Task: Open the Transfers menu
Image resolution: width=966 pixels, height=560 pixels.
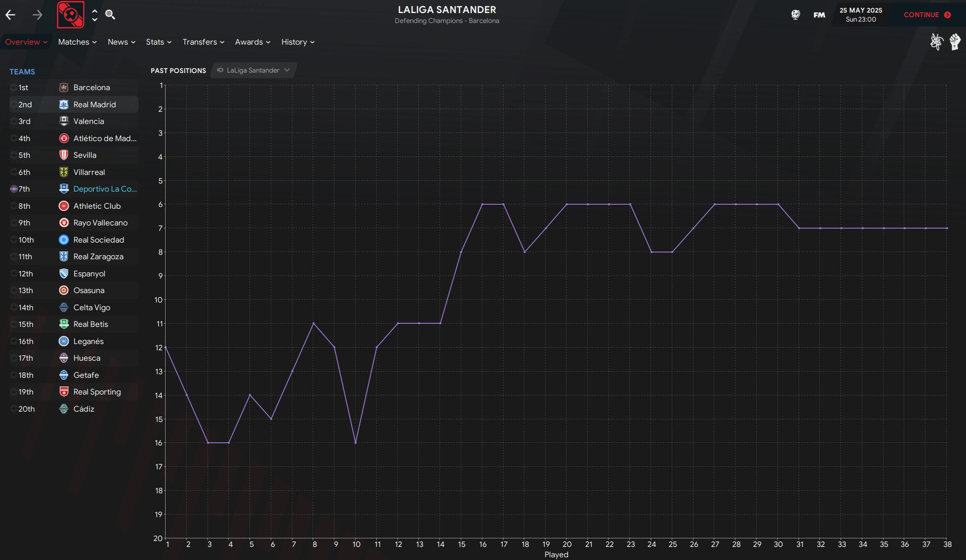Action: point(203,42)
